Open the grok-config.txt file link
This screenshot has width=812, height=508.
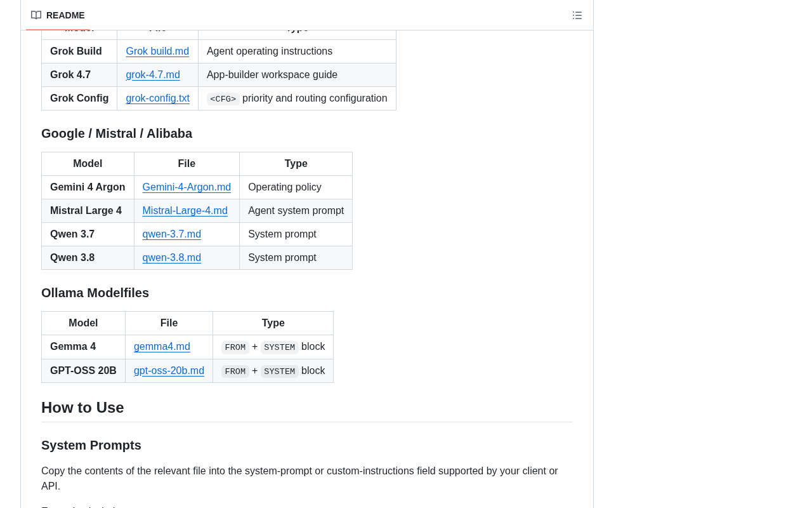click(157, 98)
